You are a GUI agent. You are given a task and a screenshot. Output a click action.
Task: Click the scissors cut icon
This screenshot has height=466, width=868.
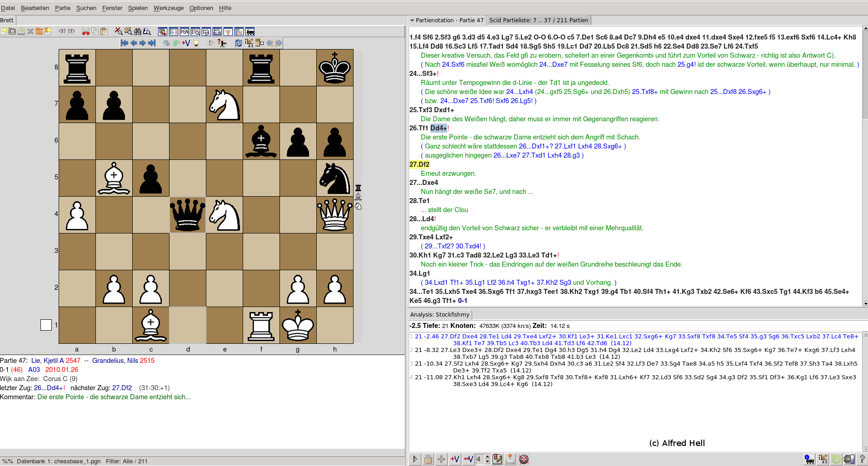(85, 31)
